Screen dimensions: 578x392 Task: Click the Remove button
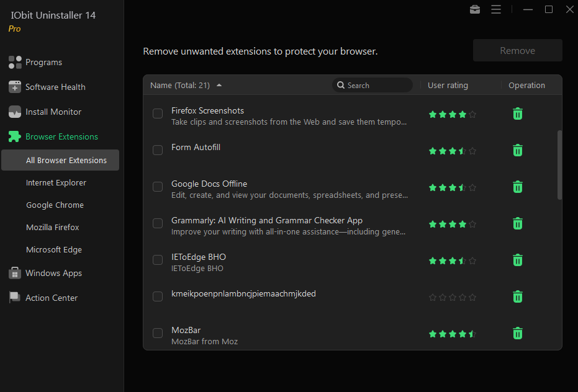[518, 50]
